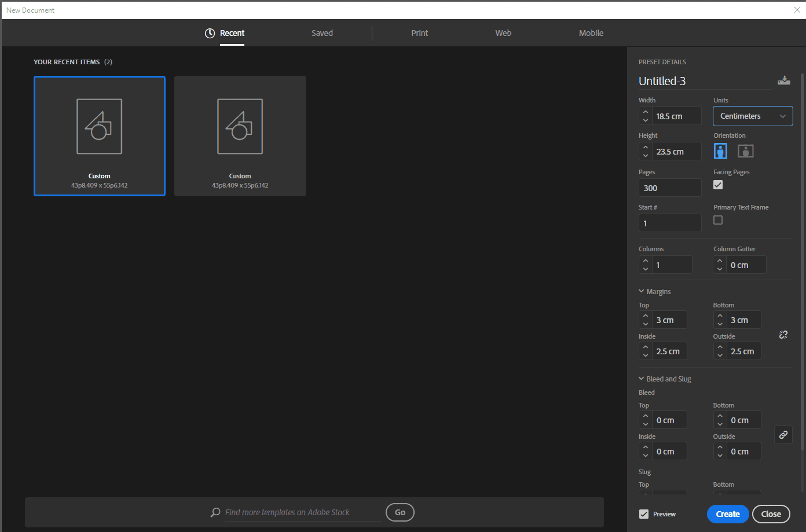Select portrait orientation icon
Viewport: 806px width, 532px height.
[720, 151]
